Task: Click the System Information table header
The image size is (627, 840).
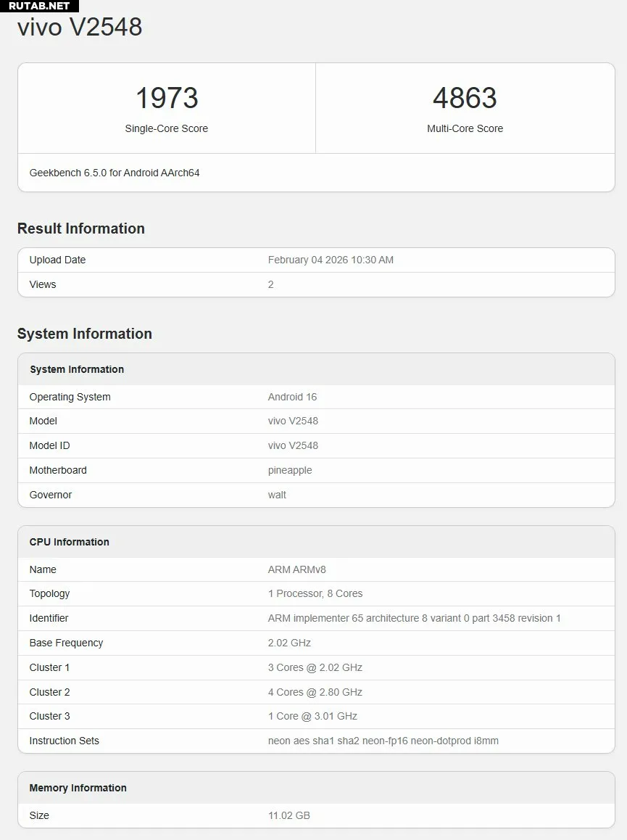Action: coord(77,369)
